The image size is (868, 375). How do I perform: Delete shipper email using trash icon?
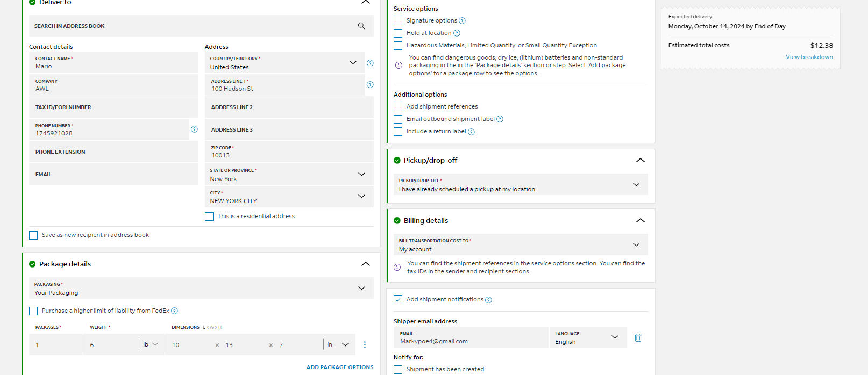pos(638,337)
